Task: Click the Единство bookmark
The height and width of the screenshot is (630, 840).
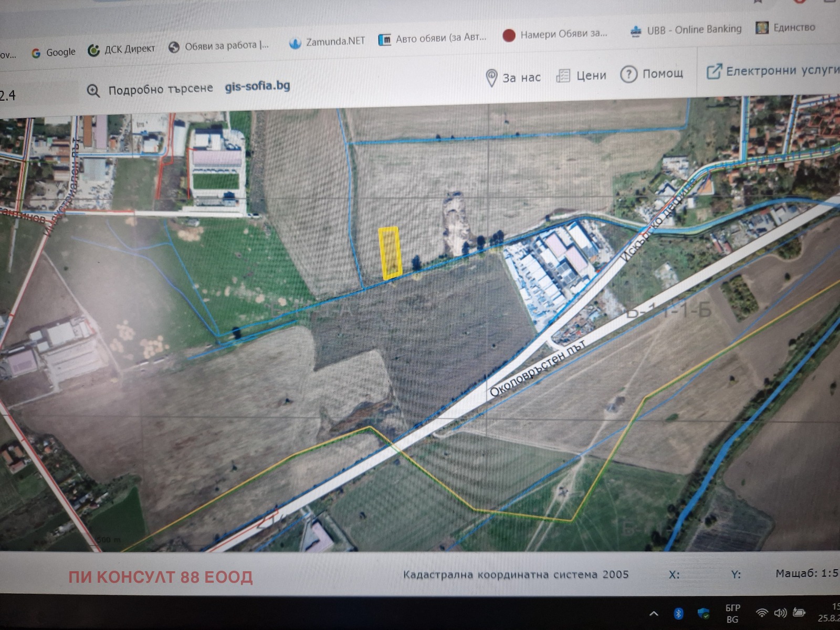Action: (785, 27)
